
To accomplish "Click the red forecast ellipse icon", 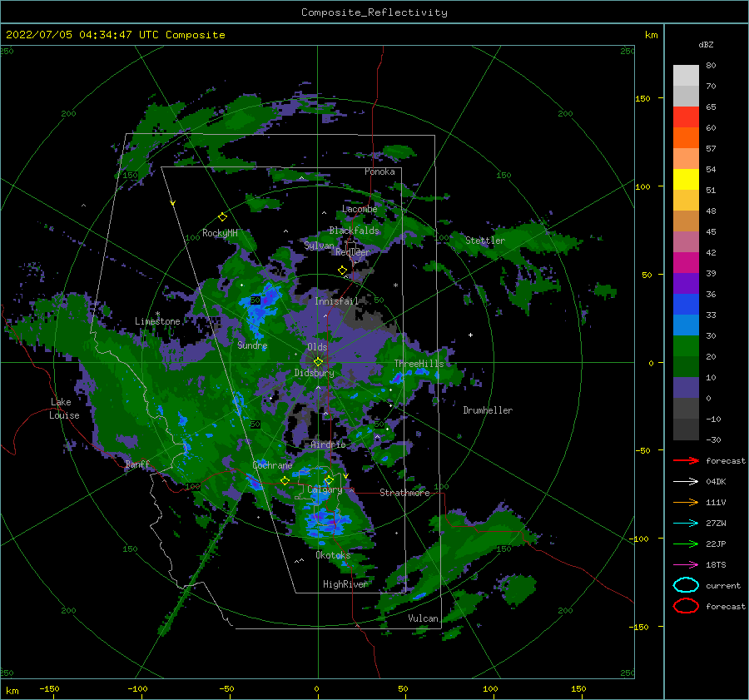I will pyautogui.click(x=686, y=606).
